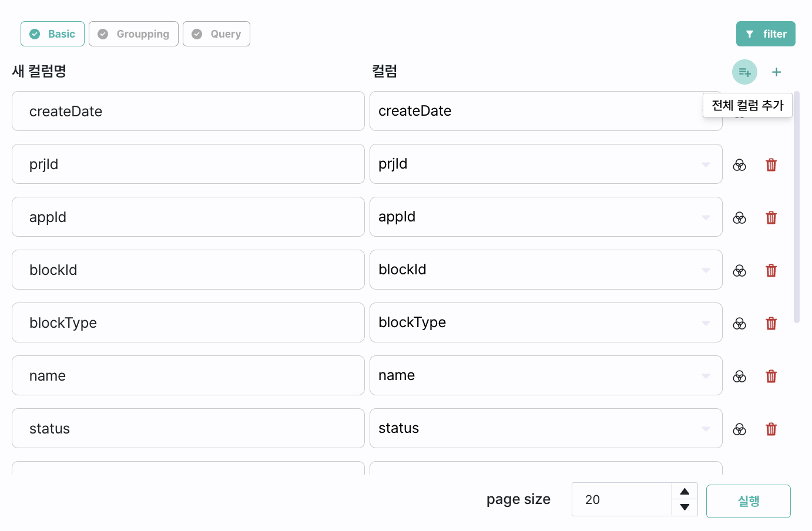
Task: Open the filter button
Action: pyautogui.click(x=766, y=34)
